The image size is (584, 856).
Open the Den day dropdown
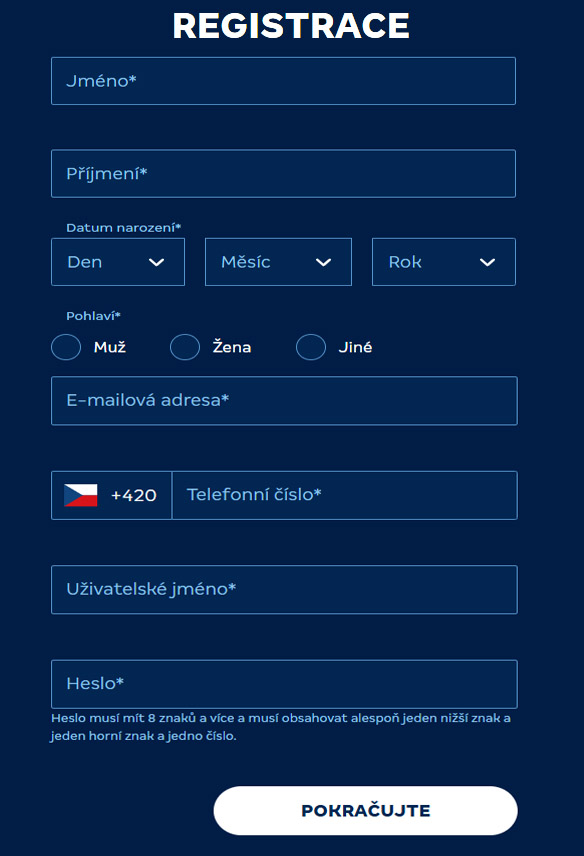coord(118,262)
